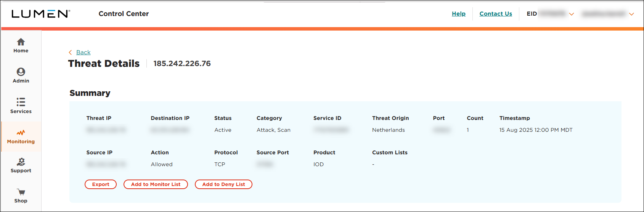644x212 pixels.
Task: Click Add to Deny List button
Action: click(x=223, y=184)
